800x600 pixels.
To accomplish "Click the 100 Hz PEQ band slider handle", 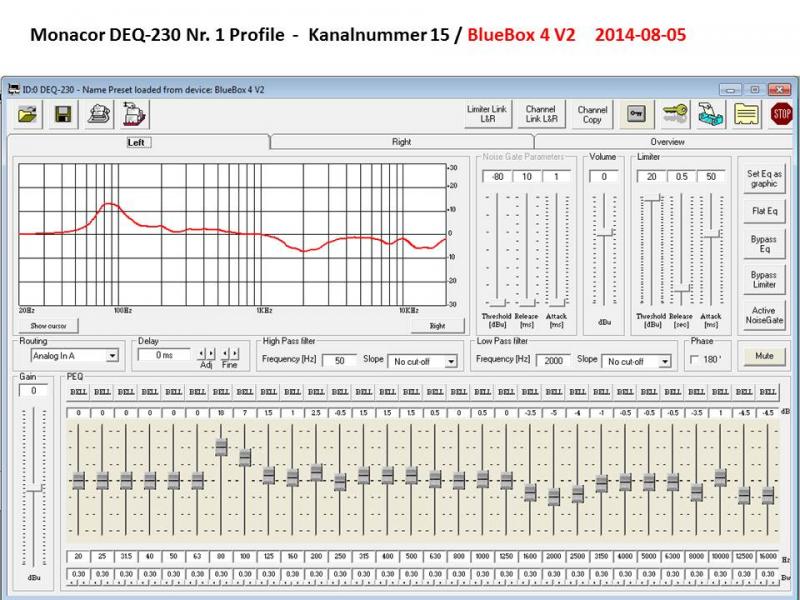I will (x=245, y=457).
